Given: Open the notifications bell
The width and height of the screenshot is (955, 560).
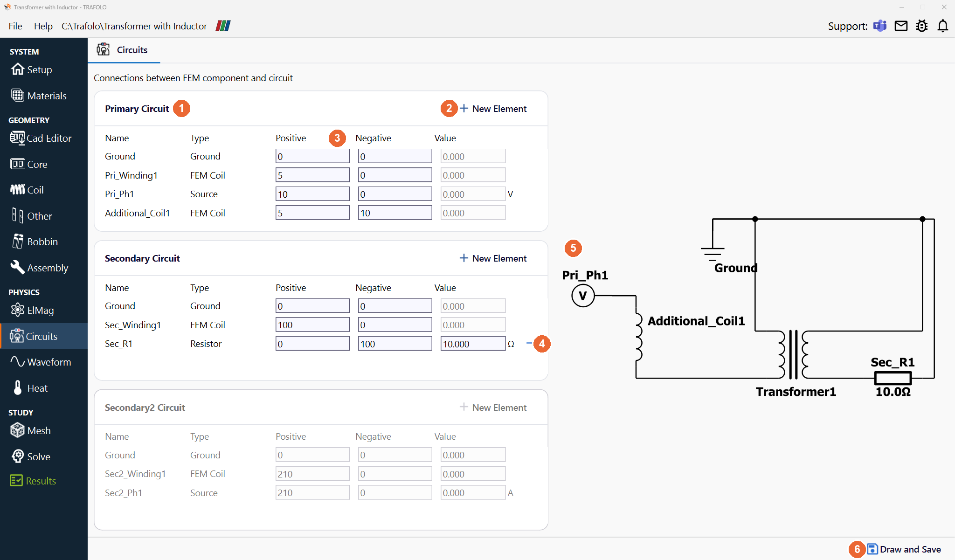Looking at the screenshot, I should 943,26.
